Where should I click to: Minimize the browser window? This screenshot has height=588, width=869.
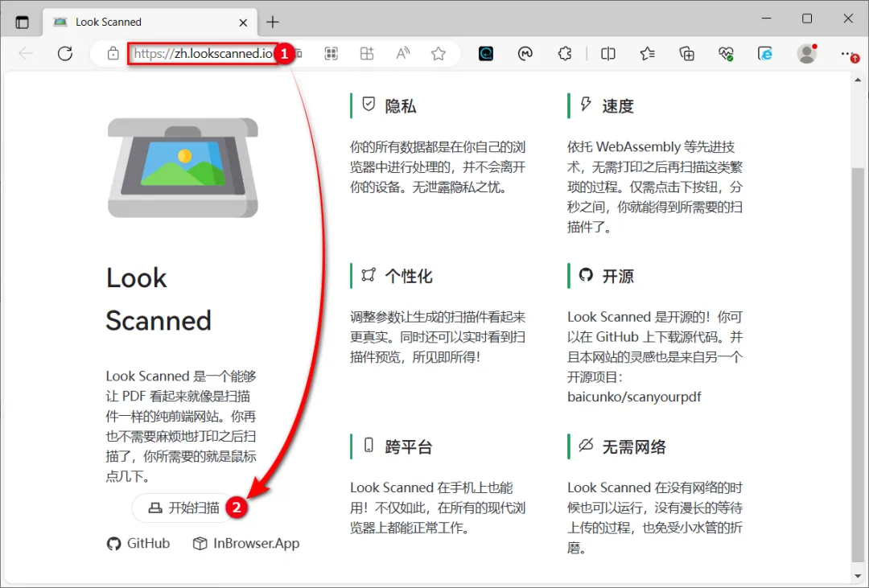pos(767,19)
